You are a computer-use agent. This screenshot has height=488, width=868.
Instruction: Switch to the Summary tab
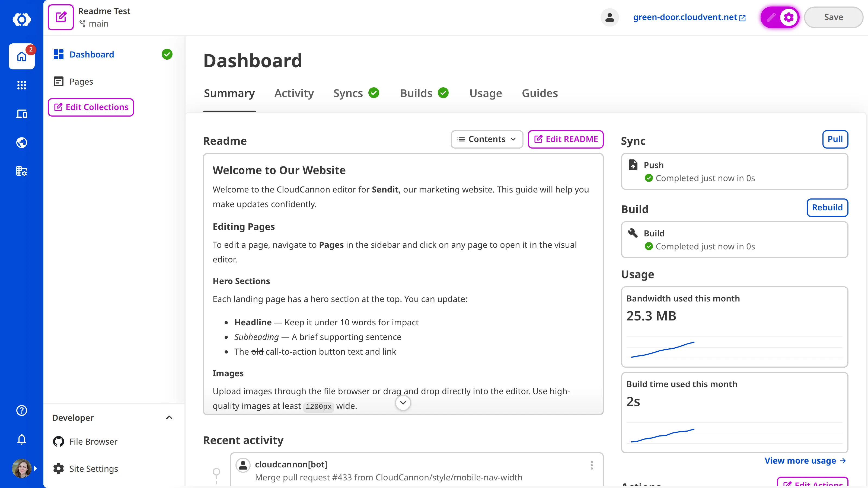pyautogui.click(x=229, y=93)
